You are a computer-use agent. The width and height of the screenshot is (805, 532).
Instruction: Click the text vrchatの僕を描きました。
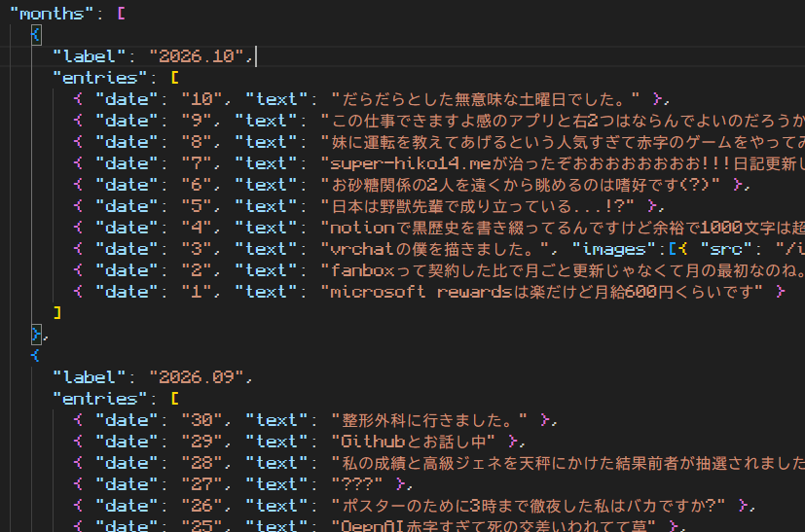tap(435, 249)
